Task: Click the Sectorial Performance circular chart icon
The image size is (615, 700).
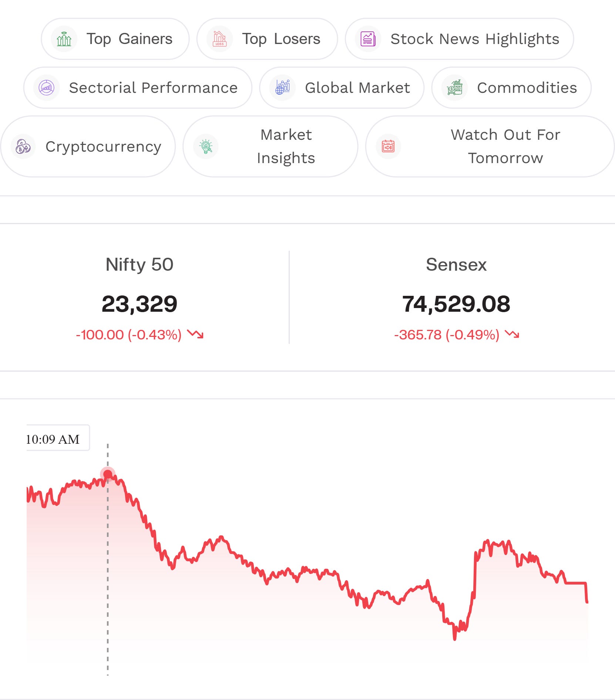Action: [x=47, y=88]
